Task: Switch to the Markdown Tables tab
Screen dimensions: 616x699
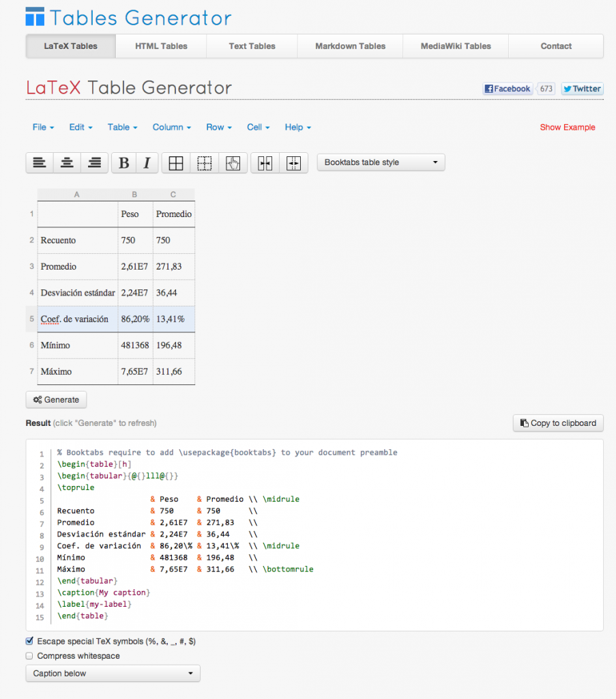Action: [x=349, y=46]
